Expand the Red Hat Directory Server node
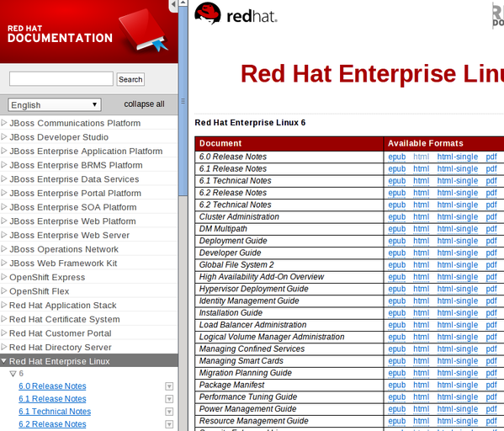 [4, 347]
